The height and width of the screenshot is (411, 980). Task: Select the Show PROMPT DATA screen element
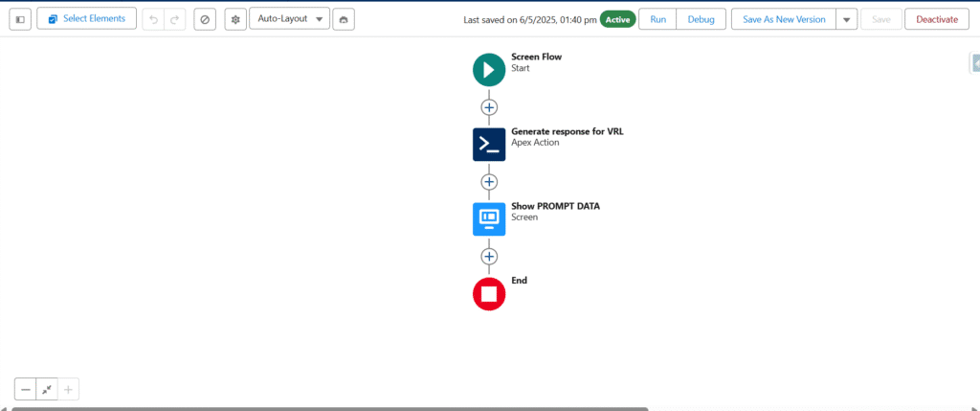(489, 219)
